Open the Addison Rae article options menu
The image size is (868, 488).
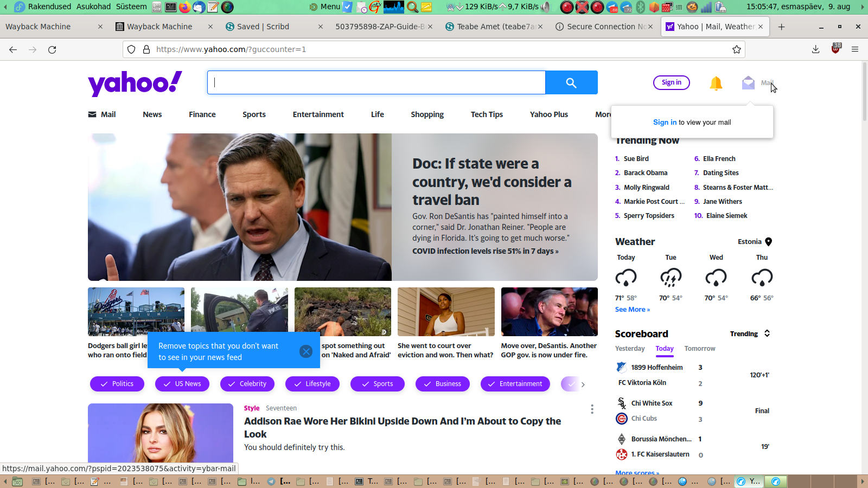point(592,409)
